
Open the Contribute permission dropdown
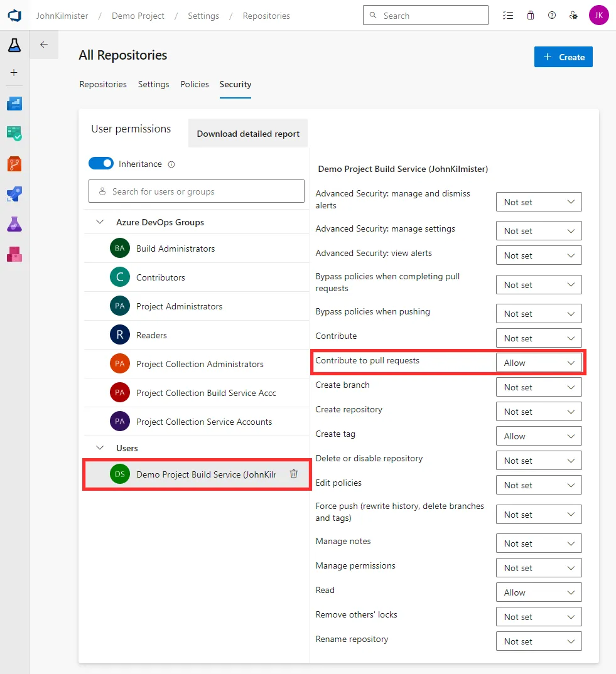click(x=539, y=338)
